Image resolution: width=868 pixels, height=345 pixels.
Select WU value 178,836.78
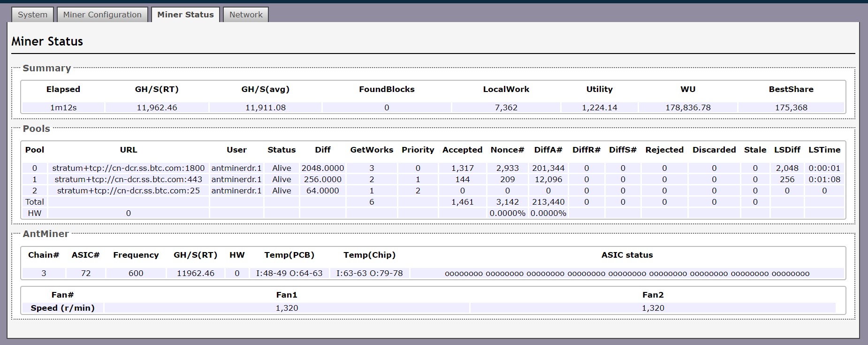688,107
